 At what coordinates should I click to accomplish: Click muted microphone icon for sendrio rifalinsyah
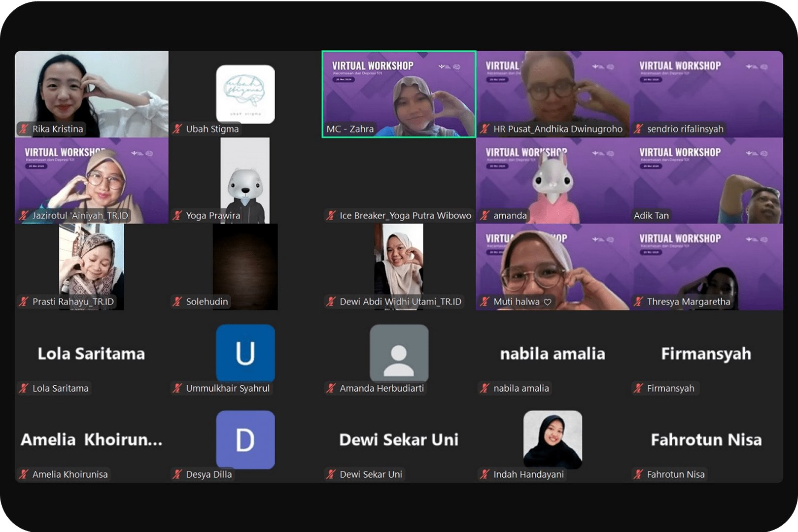point(638,129)
